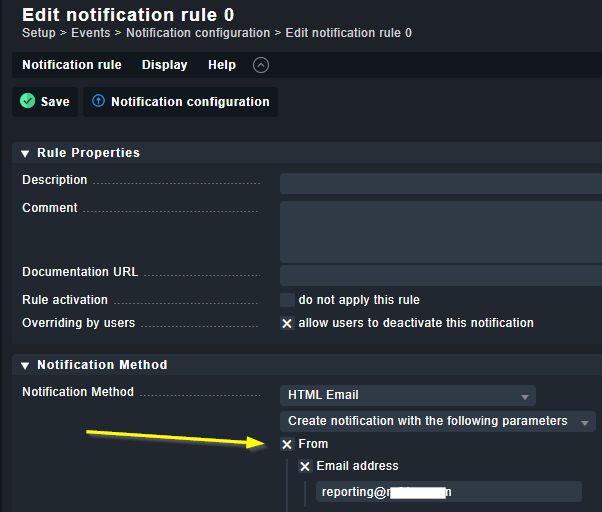
Task: Uncheck 'allow users to deactivate this notification'
Action: tap(287, 323)
